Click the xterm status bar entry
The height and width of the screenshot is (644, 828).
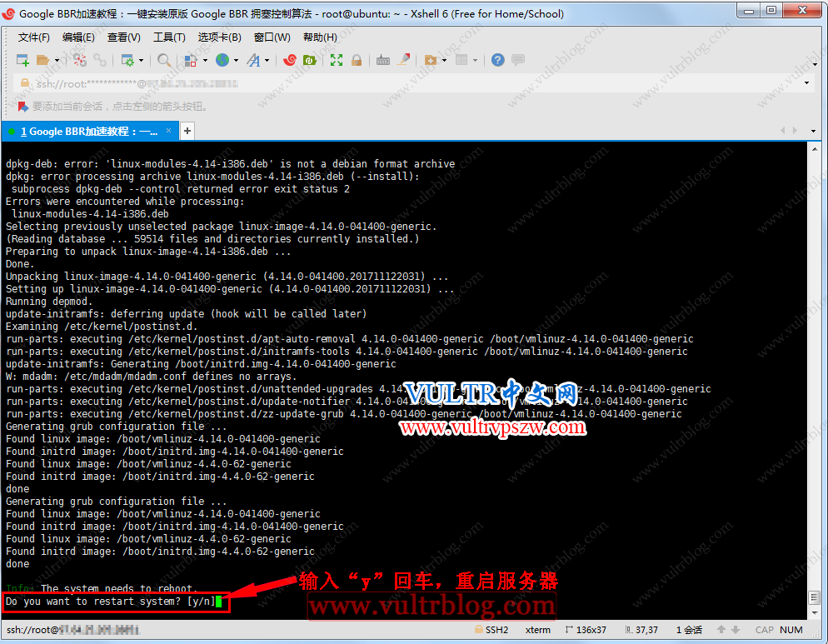point(537,630)
